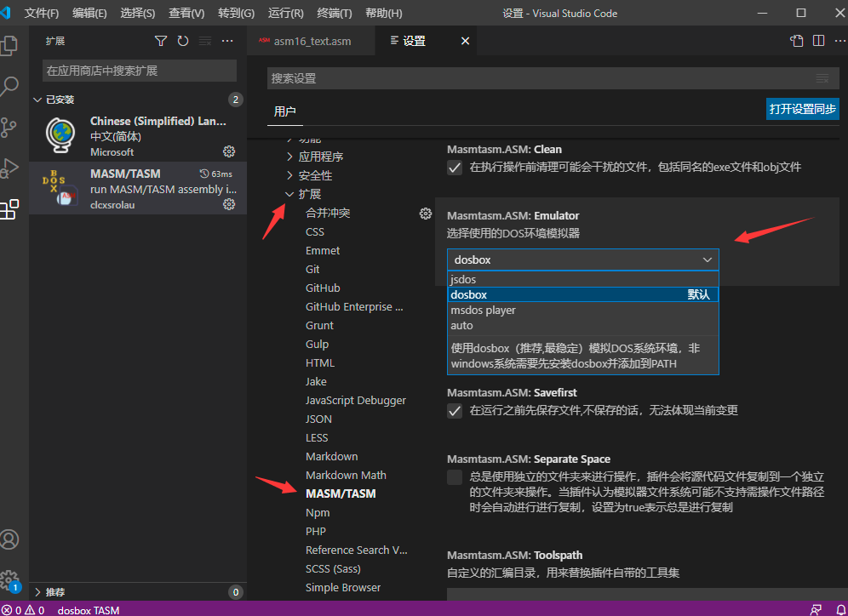Close the 设置 tab
Image resolution: width=848 pixels, height=616 pixels.
click(x=465, y=41)
